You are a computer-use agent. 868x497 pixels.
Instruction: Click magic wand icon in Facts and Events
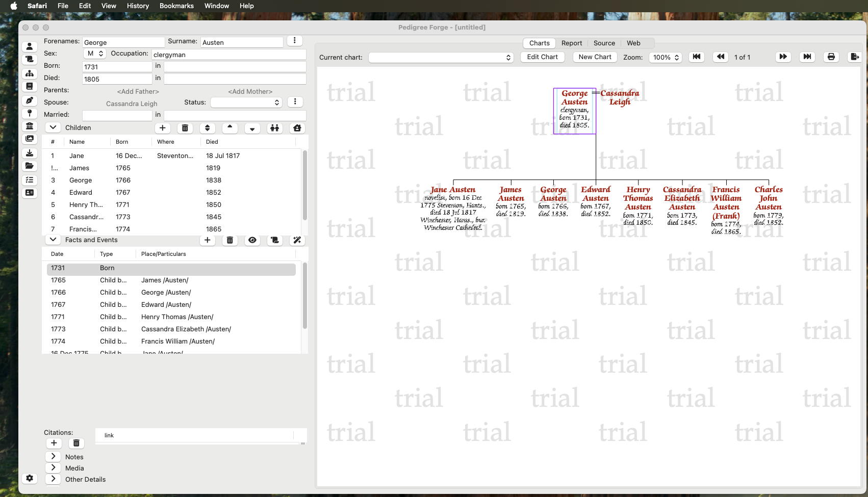pyautogui.click(x=297, y=240)
